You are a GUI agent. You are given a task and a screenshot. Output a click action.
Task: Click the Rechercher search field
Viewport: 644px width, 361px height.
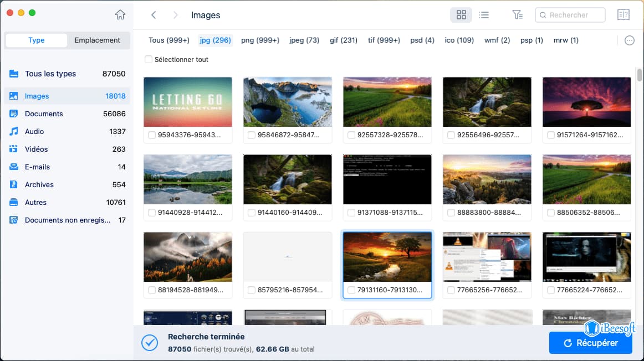pyautogui.click(x=570, y=15)
